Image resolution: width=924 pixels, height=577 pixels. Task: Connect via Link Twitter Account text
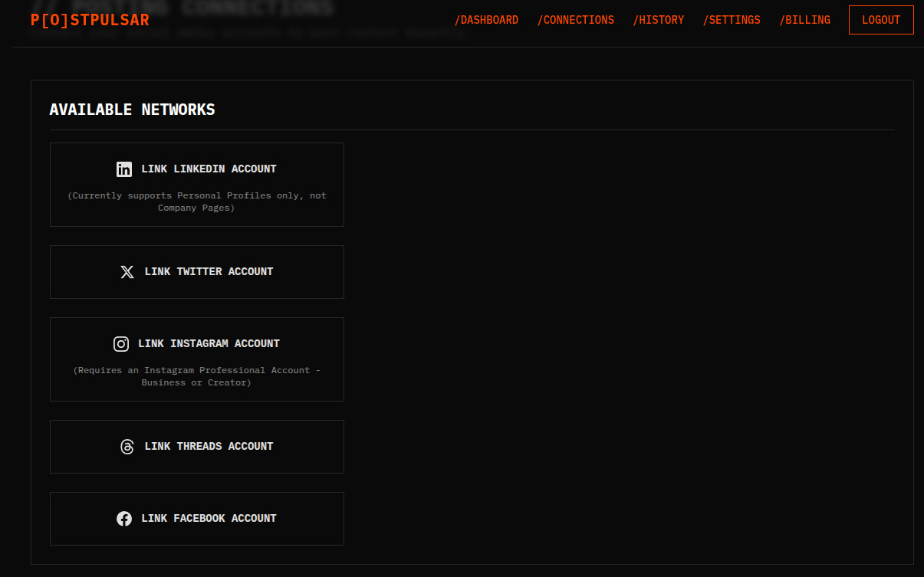point(209,272)
